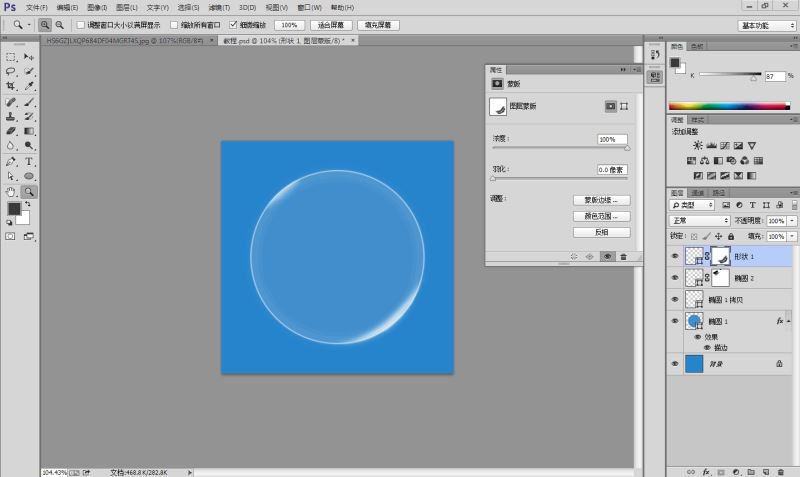Click the color spectrum ramp bar
The width and height of the screenshot is (800, 477).
pos(729,105)
